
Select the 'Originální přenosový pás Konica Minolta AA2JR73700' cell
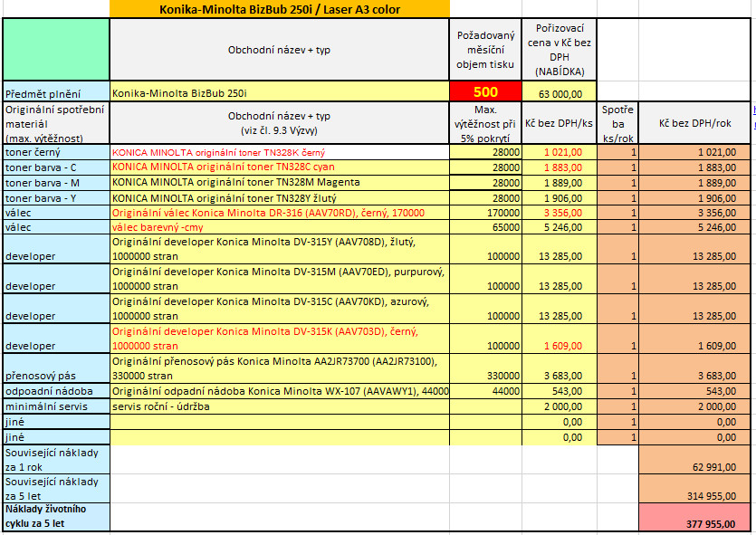tap(280, 368)
